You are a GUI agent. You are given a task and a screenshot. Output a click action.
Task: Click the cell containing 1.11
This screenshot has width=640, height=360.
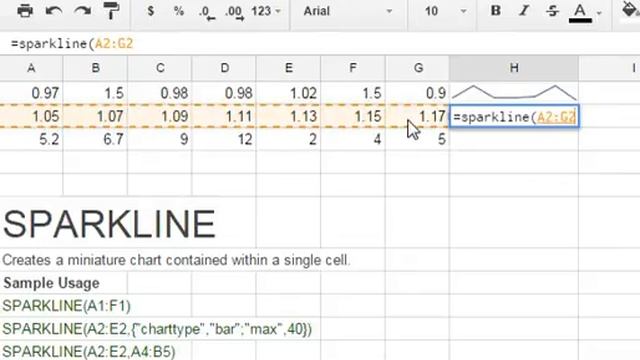224,116
